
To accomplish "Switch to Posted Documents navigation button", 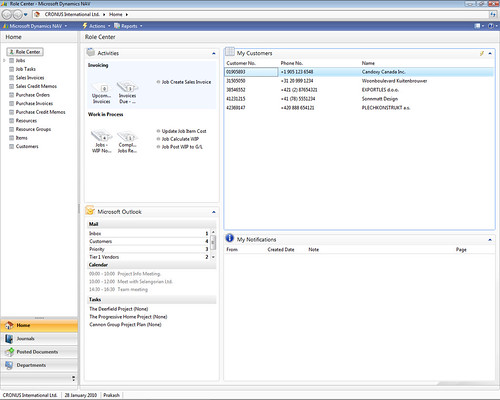I will (39, 352).
